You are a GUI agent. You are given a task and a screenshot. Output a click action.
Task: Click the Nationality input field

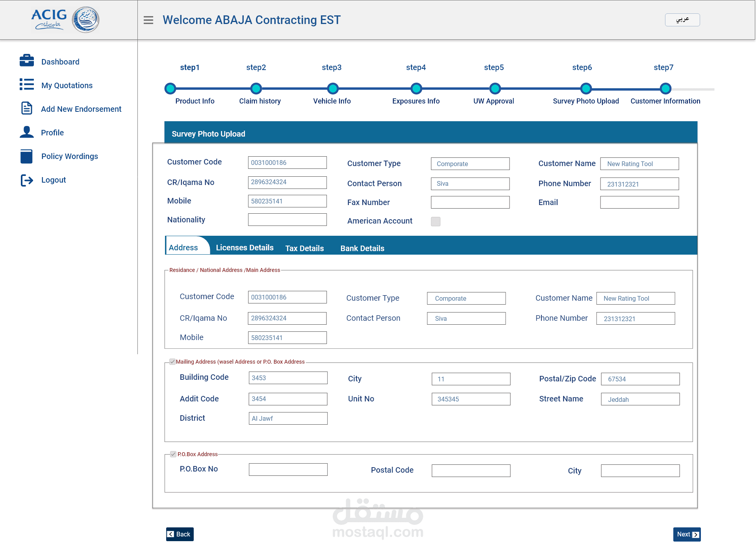[287, 220]
